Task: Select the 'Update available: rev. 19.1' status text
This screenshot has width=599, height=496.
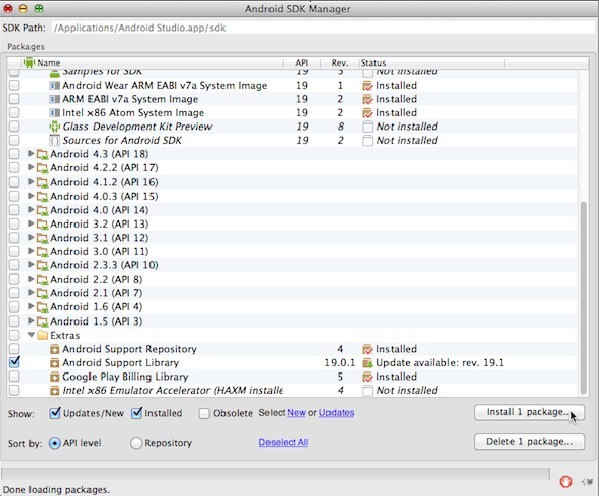Action: coord(440,363)
